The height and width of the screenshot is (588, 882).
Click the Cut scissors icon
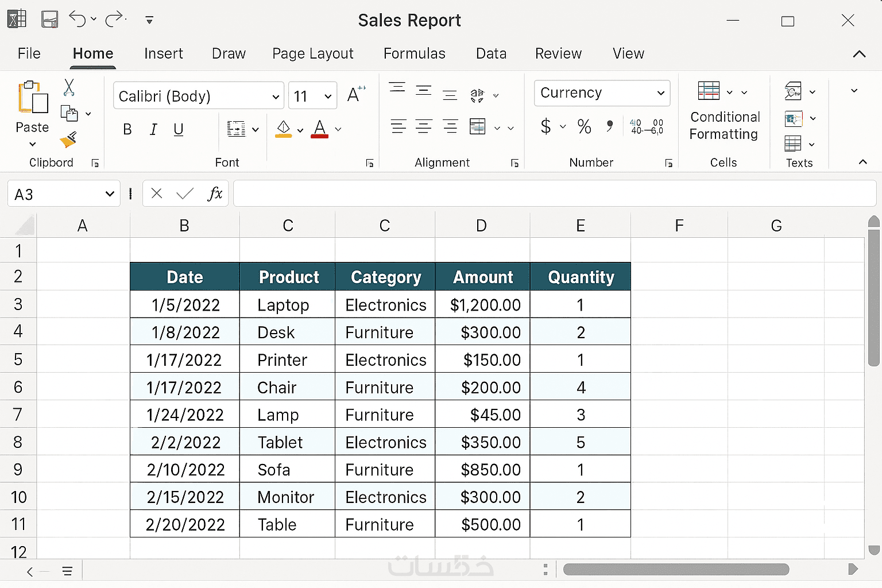69,87
